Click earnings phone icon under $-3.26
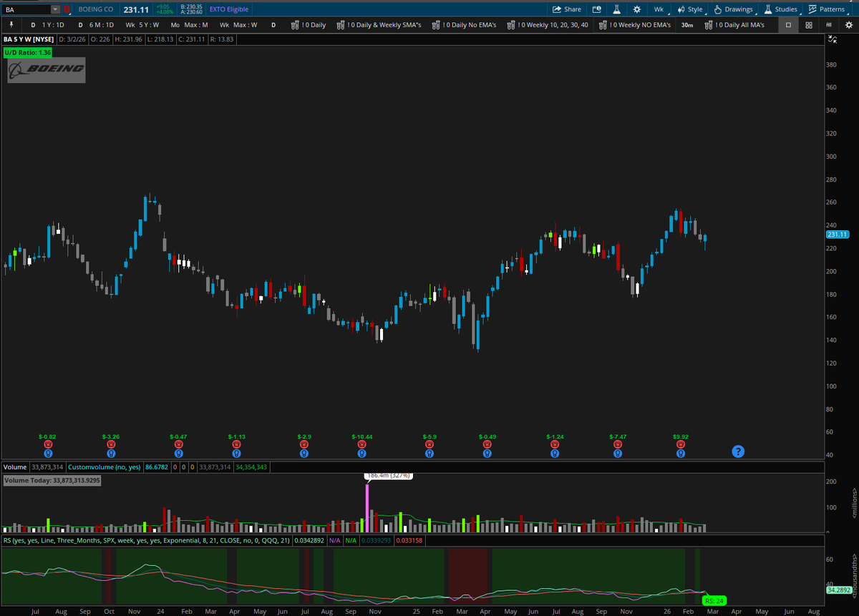 coord(111,444)
